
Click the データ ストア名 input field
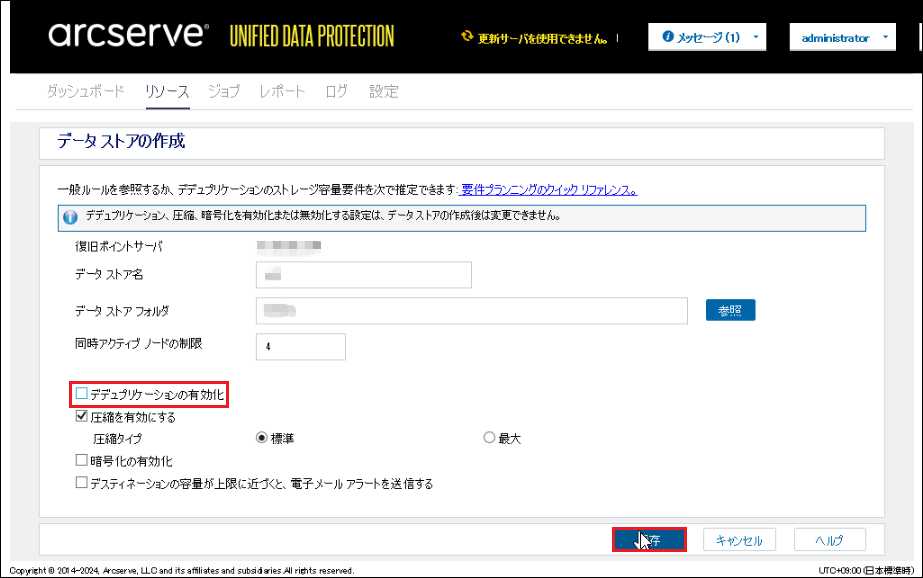point(364,275)
